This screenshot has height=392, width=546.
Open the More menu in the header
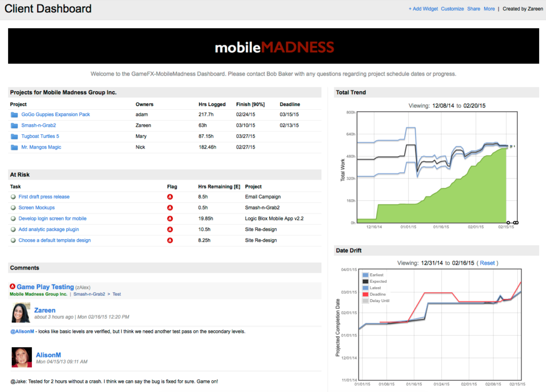pyautogui.click(x=489, y=9)
